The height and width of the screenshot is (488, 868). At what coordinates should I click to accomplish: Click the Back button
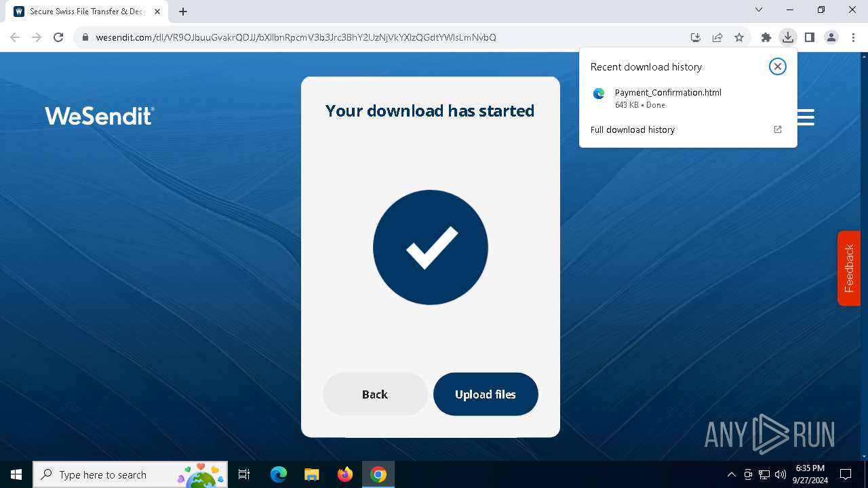pos(375,394)
